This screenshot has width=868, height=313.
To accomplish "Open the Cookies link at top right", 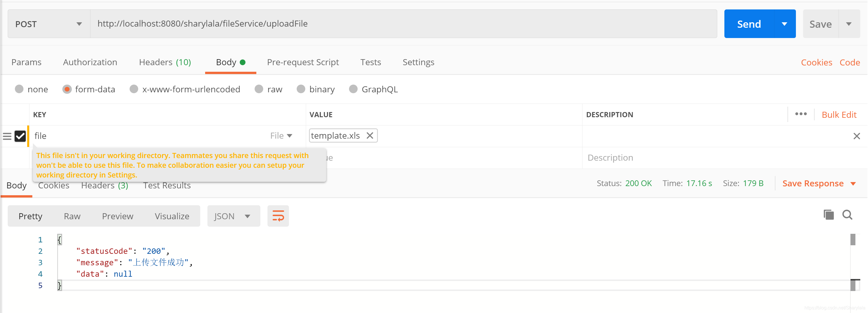I will (816, 63).
